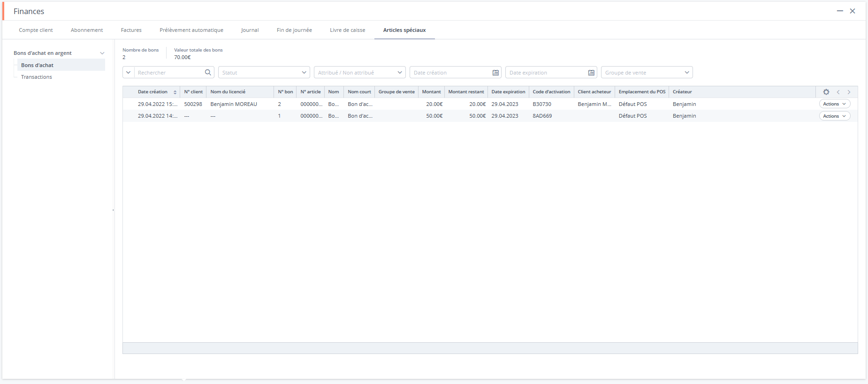Collapse Bons d'achat en argent section
The image size is (868, 384).
coord(102,53)
